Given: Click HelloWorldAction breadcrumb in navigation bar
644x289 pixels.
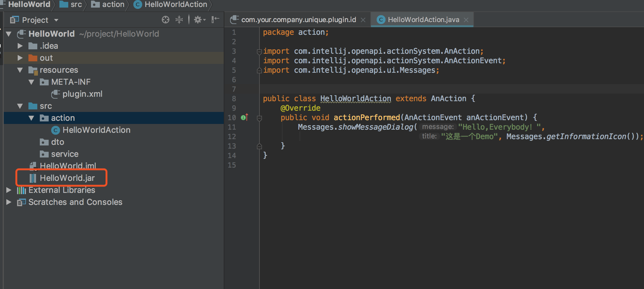Looking at the screenshot, I should pyautogui.click(x=170, y=4).
